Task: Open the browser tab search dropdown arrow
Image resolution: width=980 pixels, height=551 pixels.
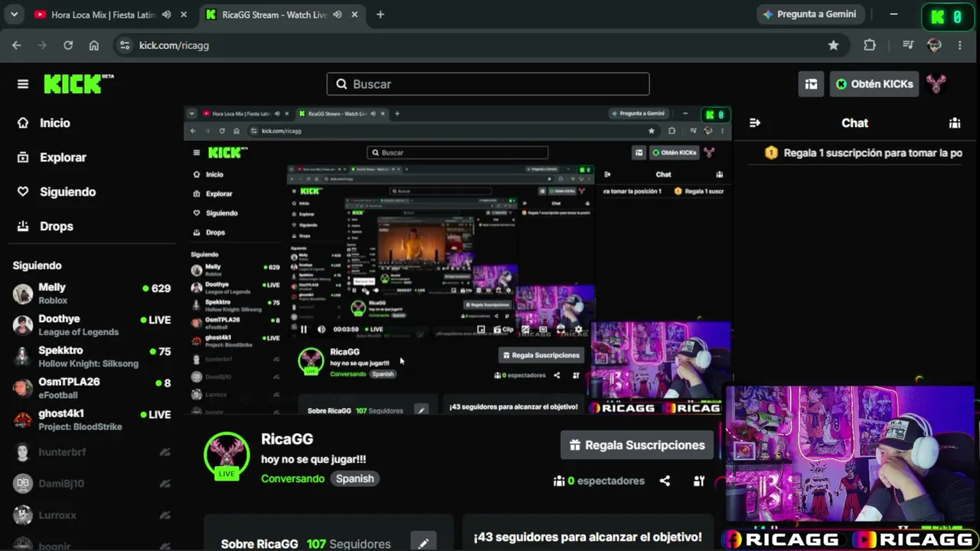Action: [14, 15]
